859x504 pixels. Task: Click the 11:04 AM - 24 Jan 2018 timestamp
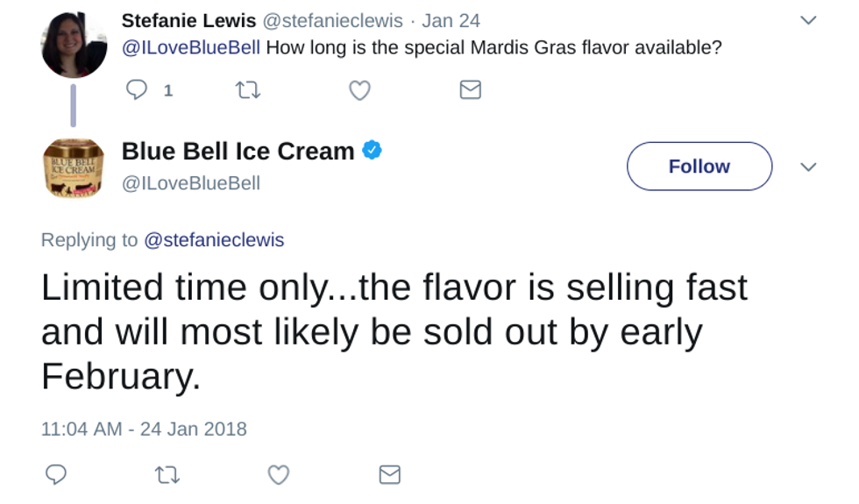(x=144, y=429)
